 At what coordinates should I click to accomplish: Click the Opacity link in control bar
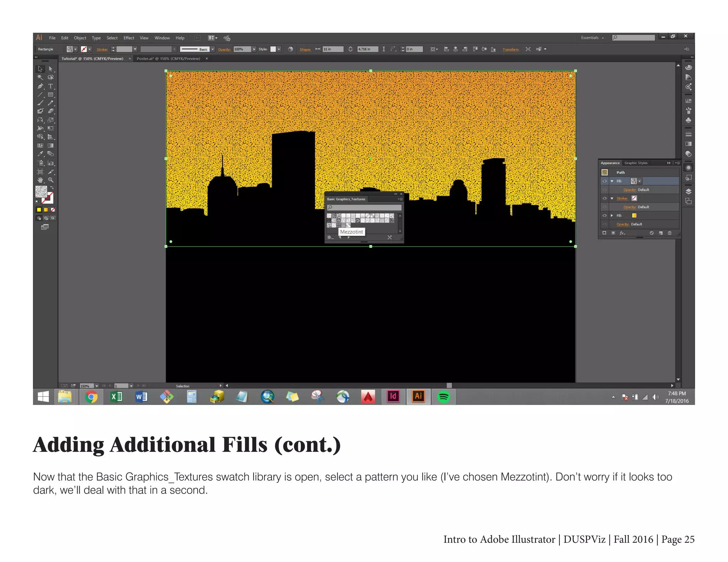tap(224, 49)
